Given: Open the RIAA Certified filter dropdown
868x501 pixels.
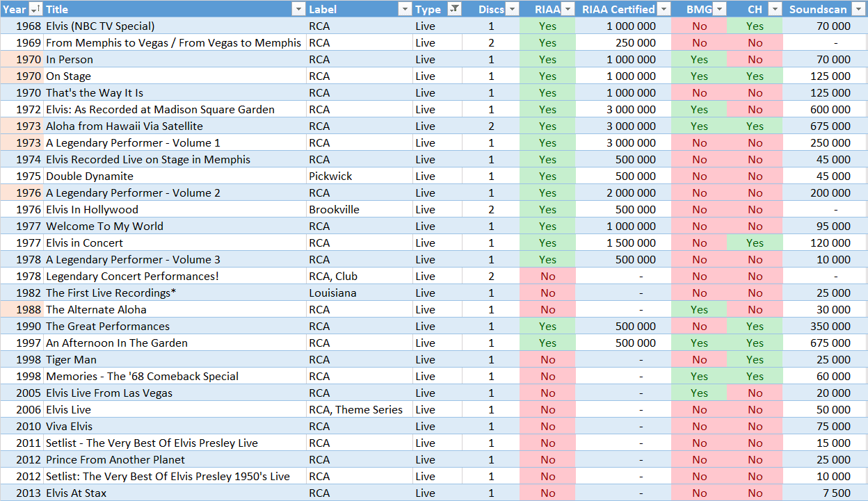Looking at the screenshot, I should pyautogui.click(x=664, y=9).
